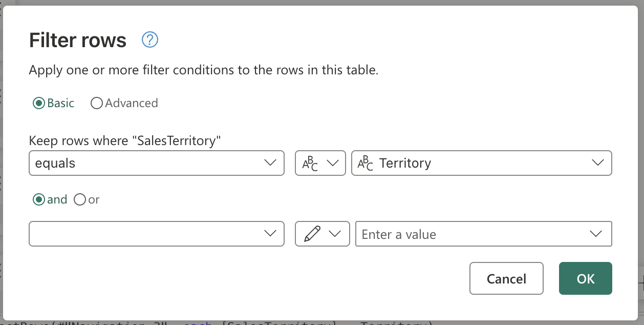Expand the Territory column dropdown
This screenshot has height=325, width=644.
pos(481,162)
